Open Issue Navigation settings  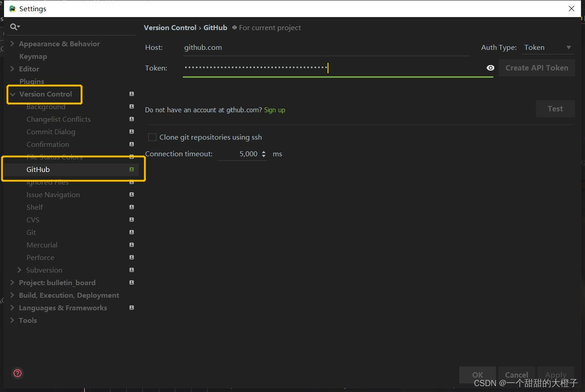point(53,194)
